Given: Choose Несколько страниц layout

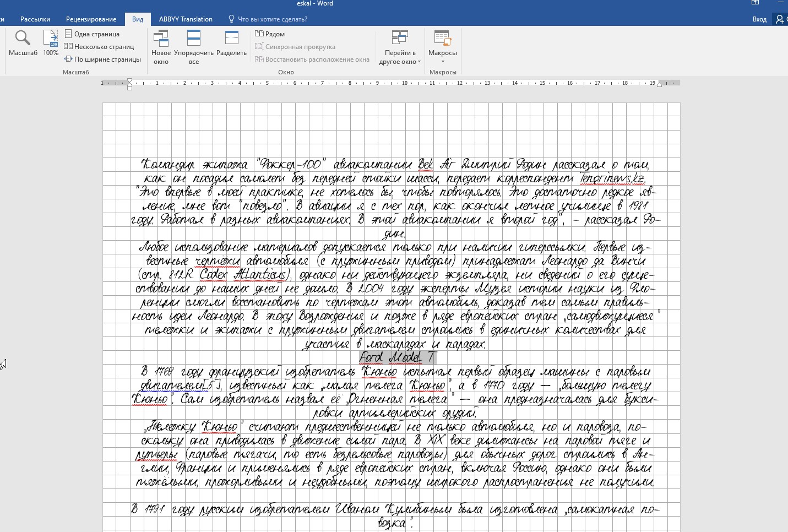Looking at the screenshot, I should pyautogui.click(x=99, y=47).
